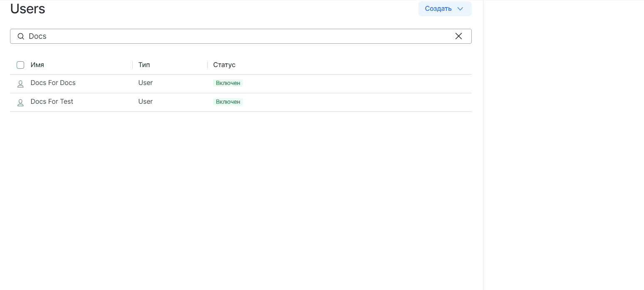Clear the search field with X icon
The width and height of the screenshot is (644, 290).
click(458, 36)
